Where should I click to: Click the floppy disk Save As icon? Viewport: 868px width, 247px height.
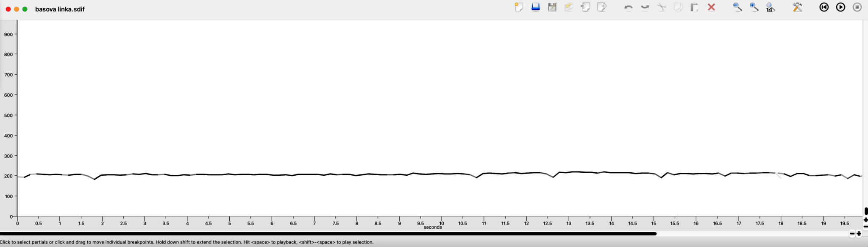pyautogui.click(x=552, y=7)
